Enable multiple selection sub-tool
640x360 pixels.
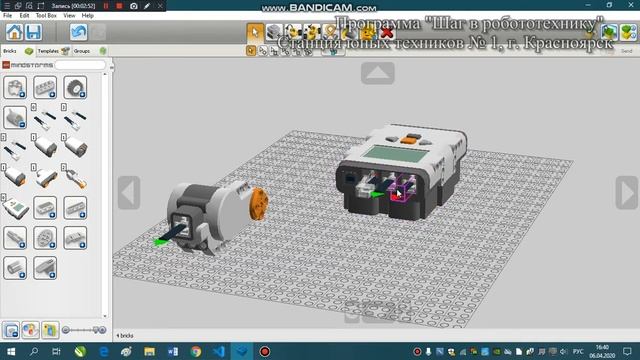coord(262,51)
